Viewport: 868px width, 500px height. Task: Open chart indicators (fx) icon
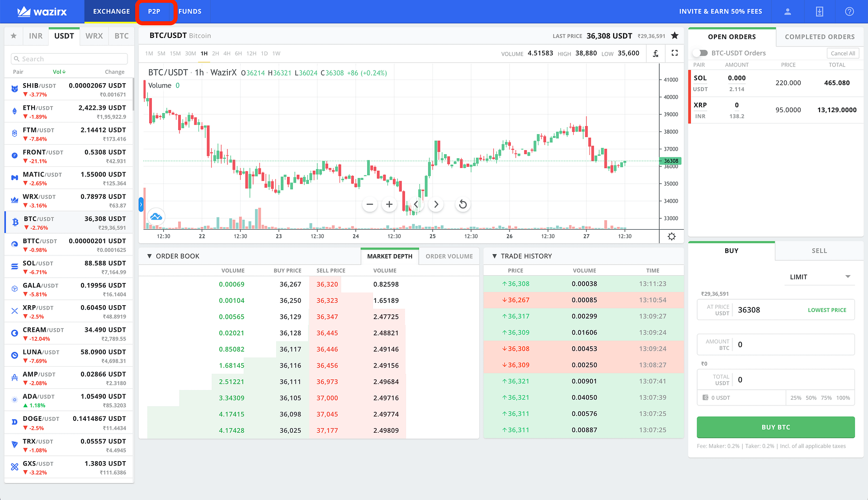(x=656, y=53)
